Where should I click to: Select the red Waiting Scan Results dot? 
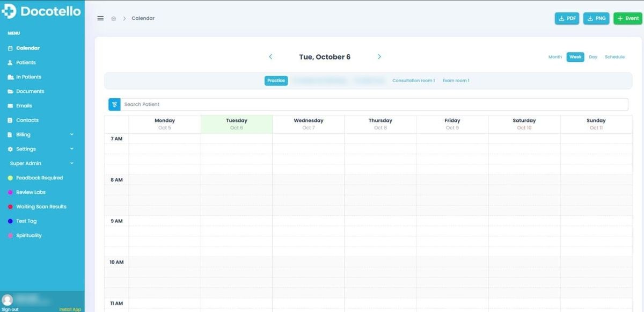[10, 207]
